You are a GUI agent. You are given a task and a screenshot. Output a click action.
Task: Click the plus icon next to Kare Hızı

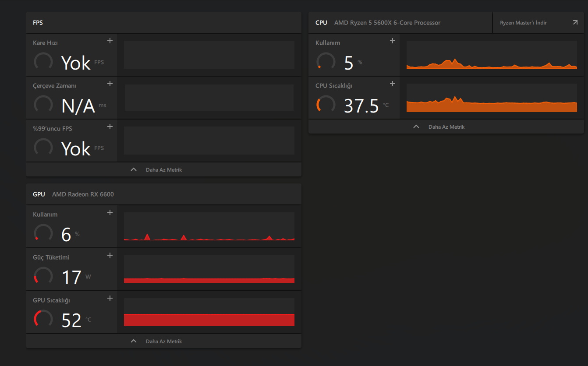click(110, 41)
